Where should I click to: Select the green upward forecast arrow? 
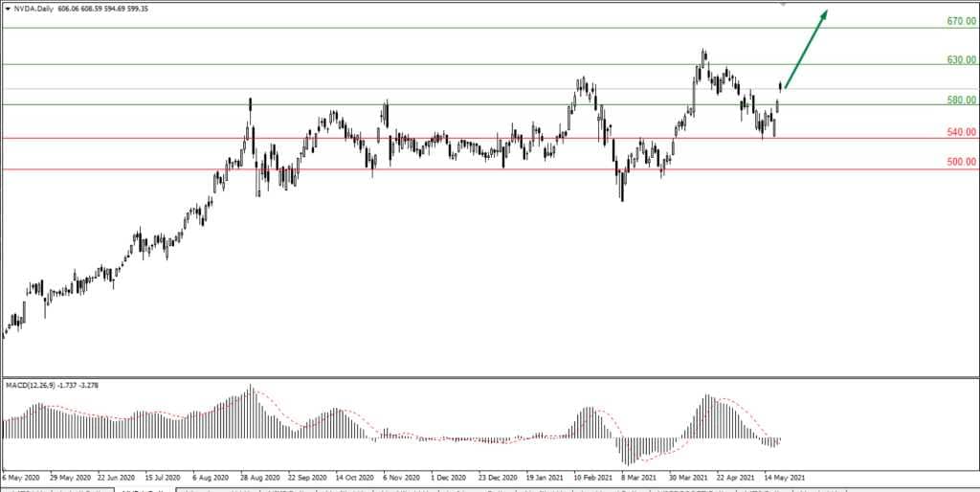click(x=806, y=49)
